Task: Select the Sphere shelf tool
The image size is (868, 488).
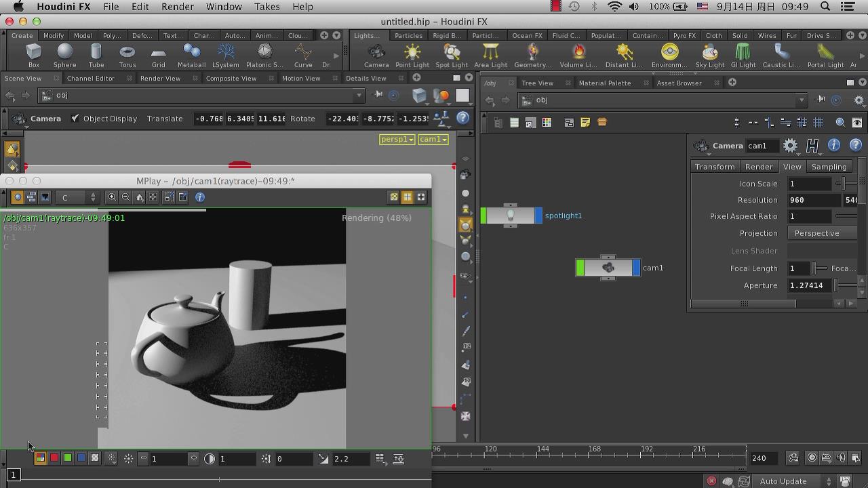Action: [x=64, y=55]
